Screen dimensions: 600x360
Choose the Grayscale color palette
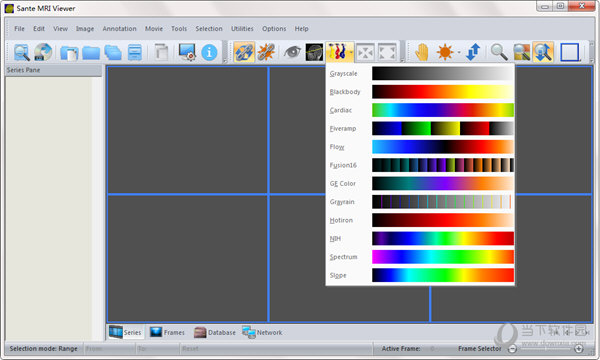(x=420, y=73)
